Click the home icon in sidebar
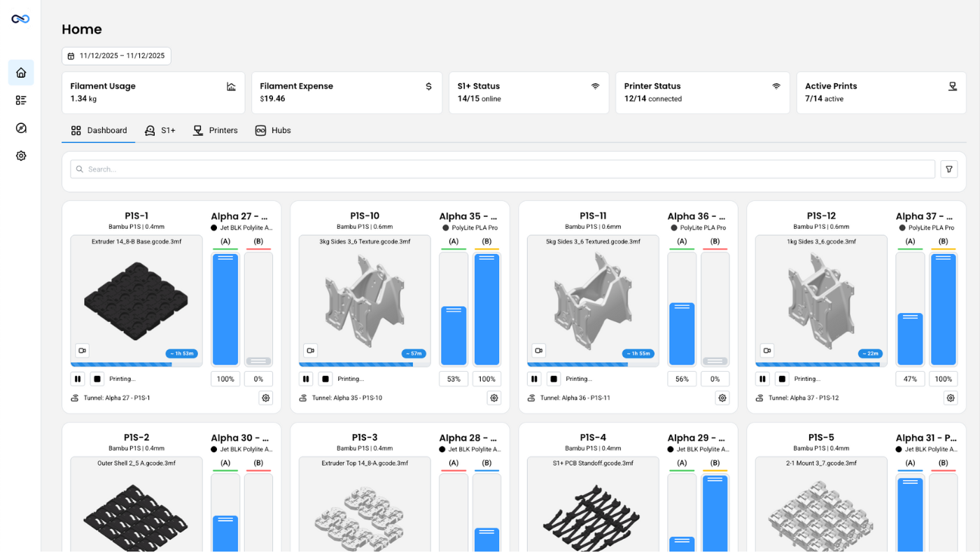Image resolution: width=980 pixels, height=553 pixels. [21, 73]
